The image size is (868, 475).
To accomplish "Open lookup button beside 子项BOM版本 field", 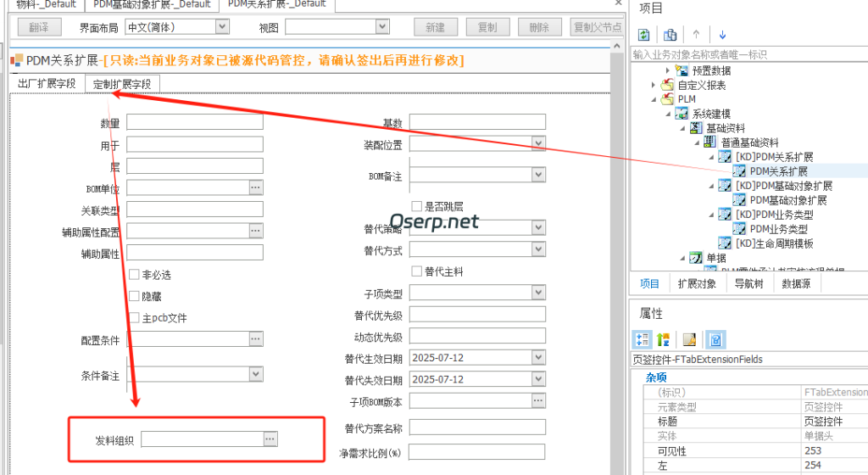I will coord(538,400).
